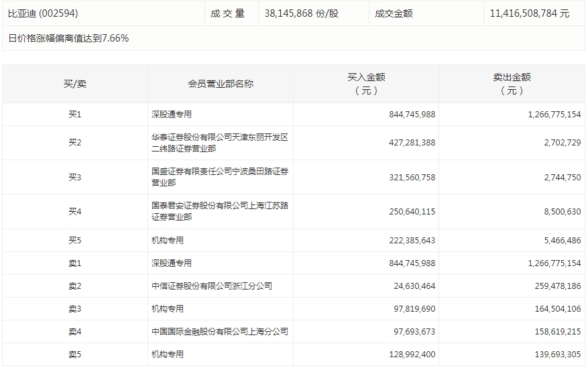Open the 中信证券 浙江分公司 entry

tap(212, 286)
